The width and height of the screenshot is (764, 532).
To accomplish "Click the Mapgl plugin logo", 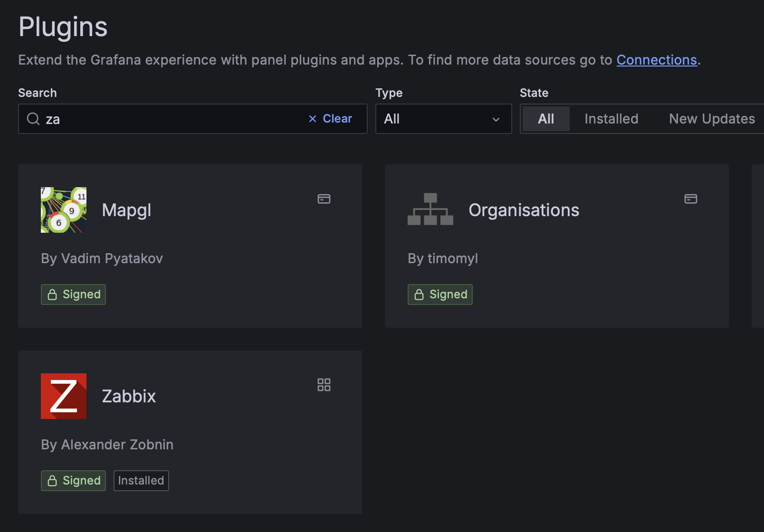I will click(x=64, y=210).
